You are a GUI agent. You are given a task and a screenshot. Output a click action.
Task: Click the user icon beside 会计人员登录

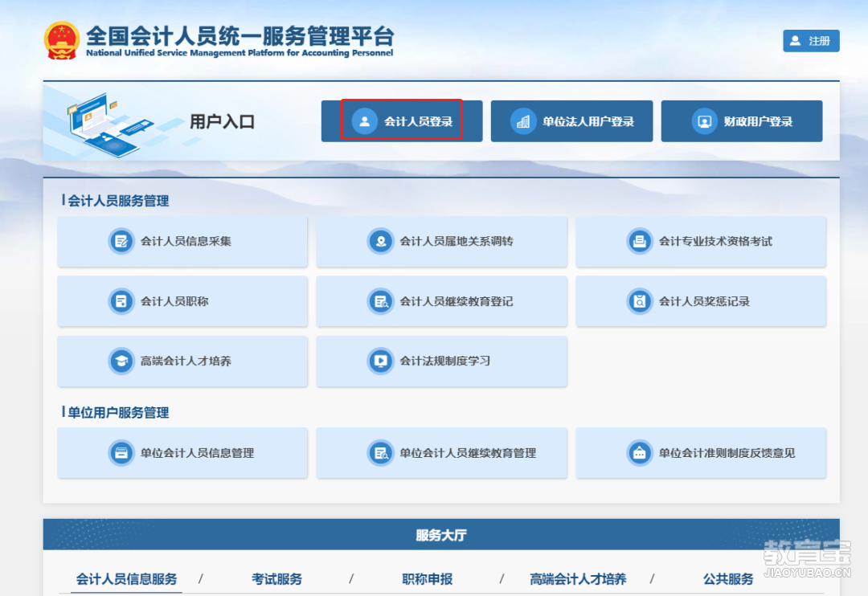pyautogui.click(x=364, y=121)
